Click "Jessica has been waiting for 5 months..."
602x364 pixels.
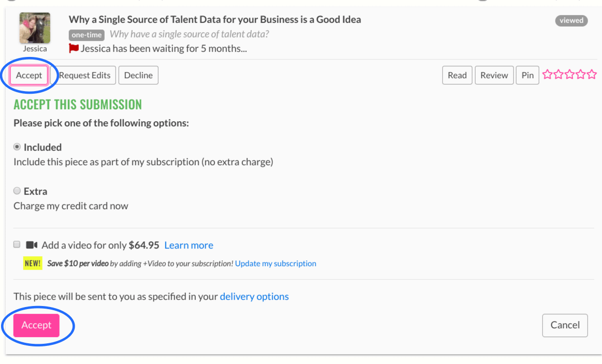[x=164, y=49]
